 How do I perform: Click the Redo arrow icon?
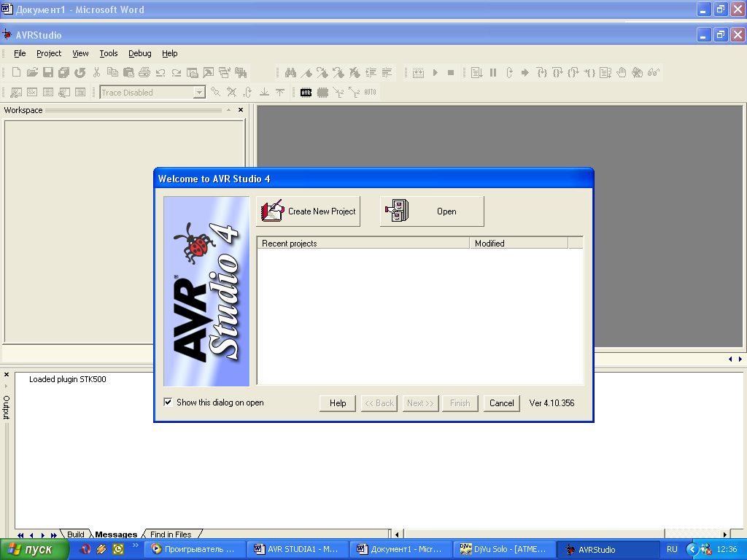click(177, 72)
